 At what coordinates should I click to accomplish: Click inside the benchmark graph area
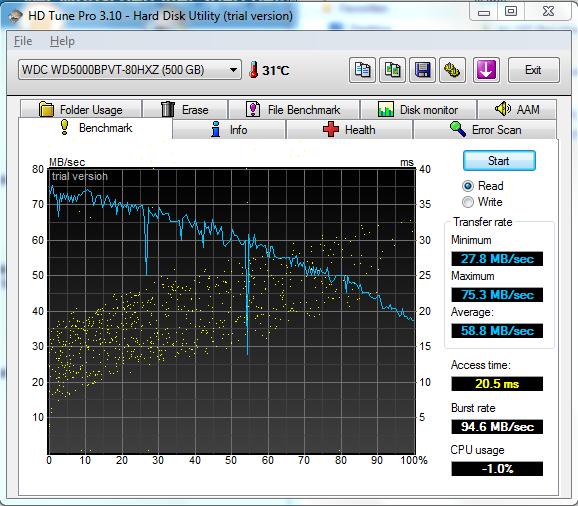(232, 311)
